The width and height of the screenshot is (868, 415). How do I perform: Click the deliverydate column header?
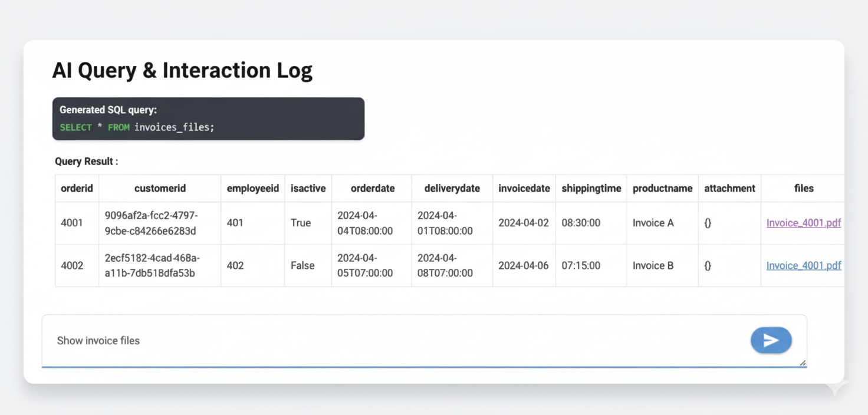(452, 189)
